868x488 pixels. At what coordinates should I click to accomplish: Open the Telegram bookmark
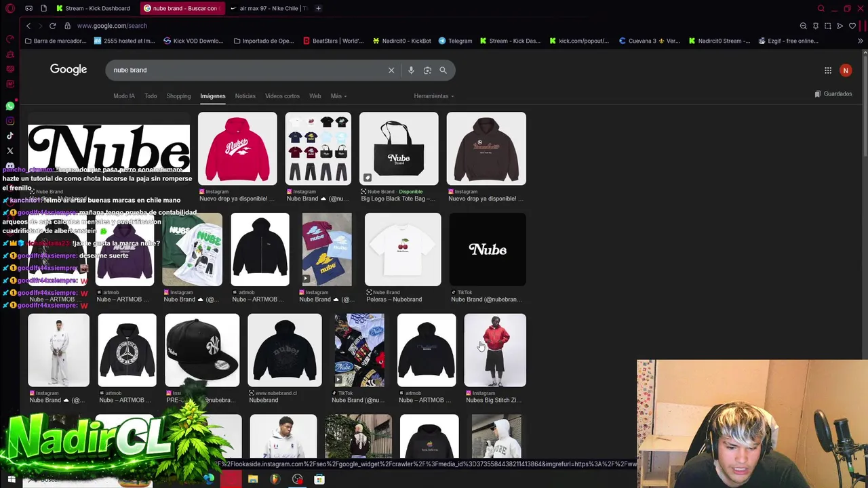[x=455, y=41]
